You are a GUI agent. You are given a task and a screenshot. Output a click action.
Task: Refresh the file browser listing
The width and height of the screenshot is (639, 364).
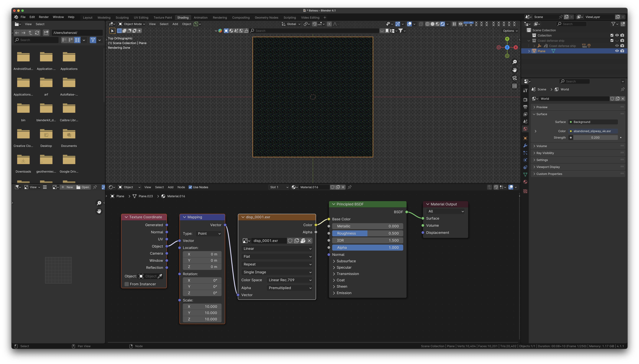tap(37, 33)
